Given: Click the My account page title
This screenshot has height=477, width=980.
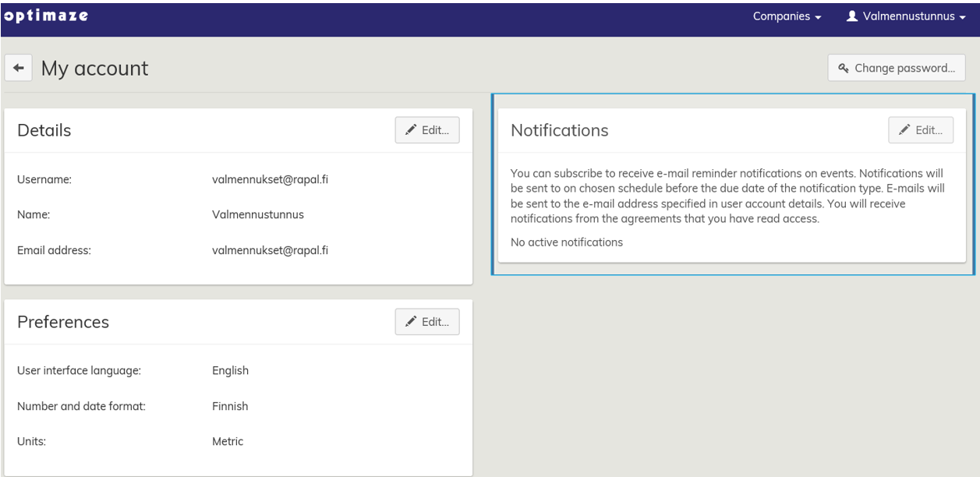Looking at the screenshot, I should 94,69.
